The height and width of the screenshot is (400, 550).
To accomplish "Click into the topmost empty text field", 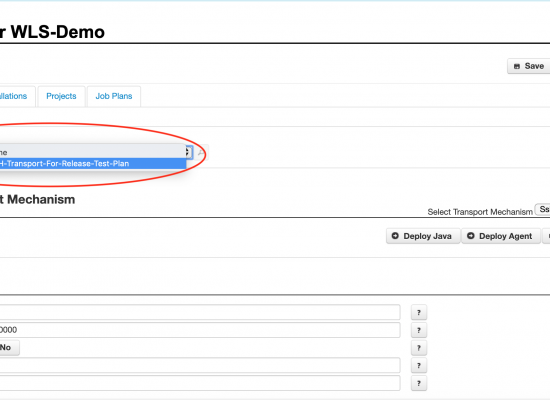I will tap(200, 312).
